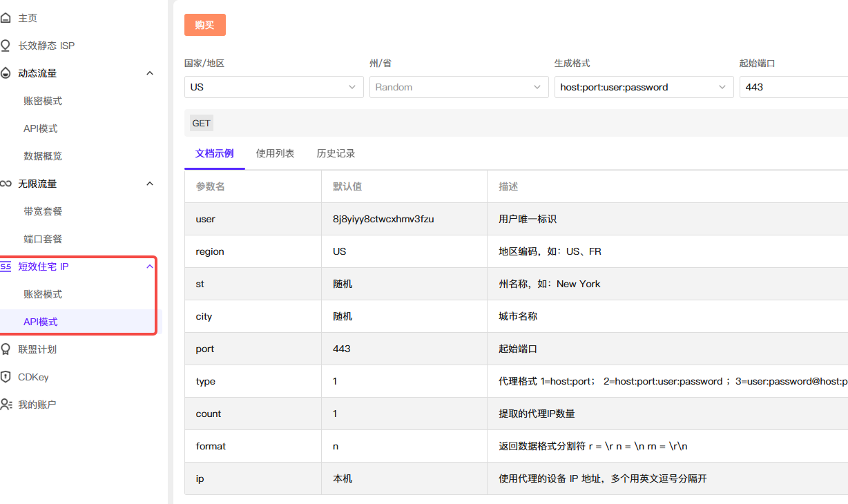The width and height of the screenshot is (848, 504).
Task: Click the droplet icon beside 动态流量
Action: click(6, 73)
